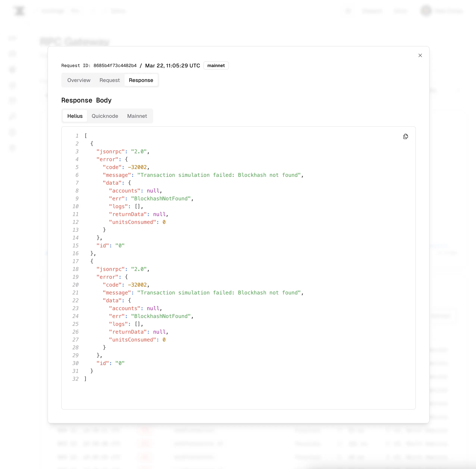Copy the response body JSON to clipboard
476x469 pixels.
click(406, 136)
